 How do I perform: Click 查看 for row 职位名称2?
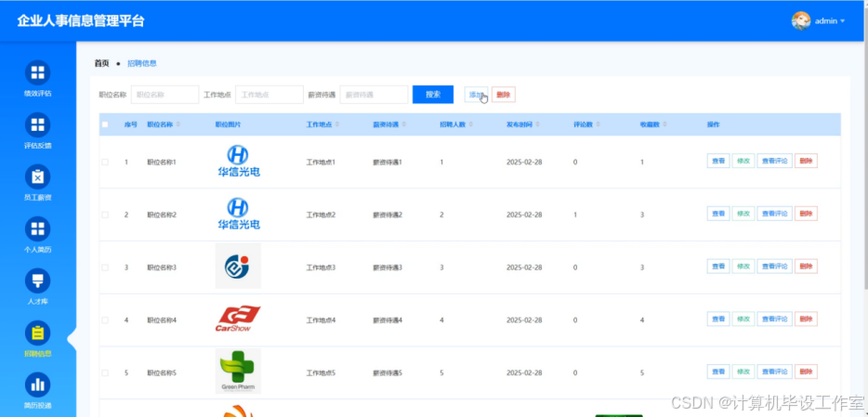pyautogui.click(x=718, y=214)
